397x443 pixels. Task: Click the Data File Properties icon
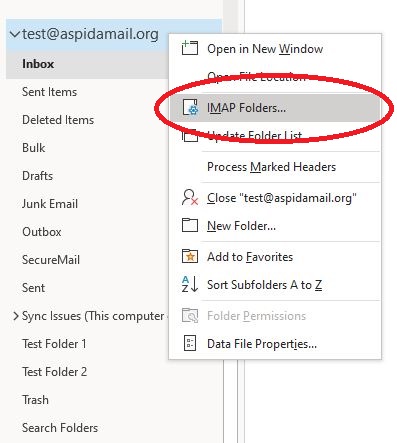point(190,343)
